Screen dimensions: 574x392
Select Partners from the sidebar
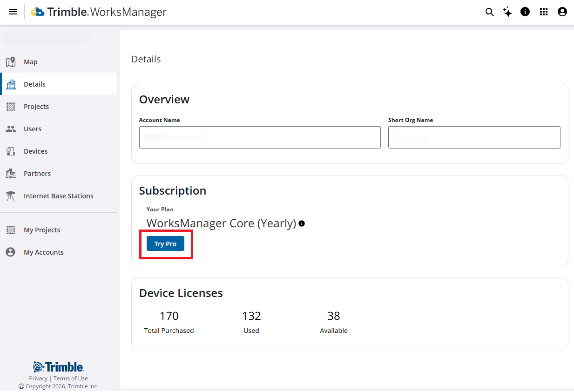pyautogui.click(x=37, y=174)
